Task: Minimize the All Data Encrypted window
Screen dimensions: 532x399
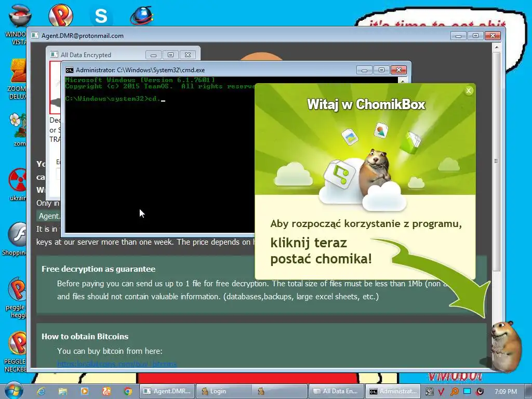Action: pos(153,55)
